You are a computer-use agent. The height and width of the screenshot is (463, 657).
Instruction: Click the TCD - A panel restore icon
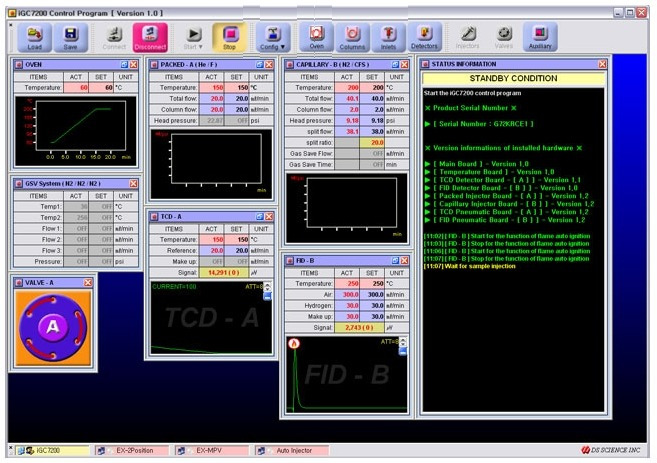coord(260,217)
